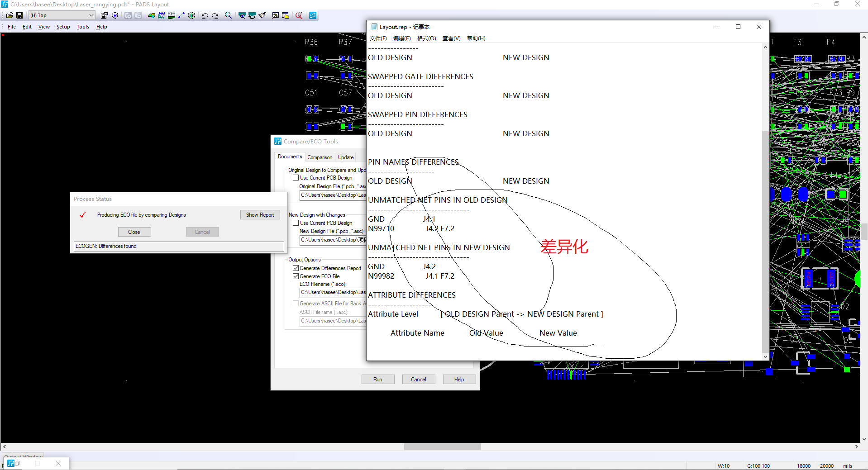Click the ECO Filename input field

tap(333, 292)
